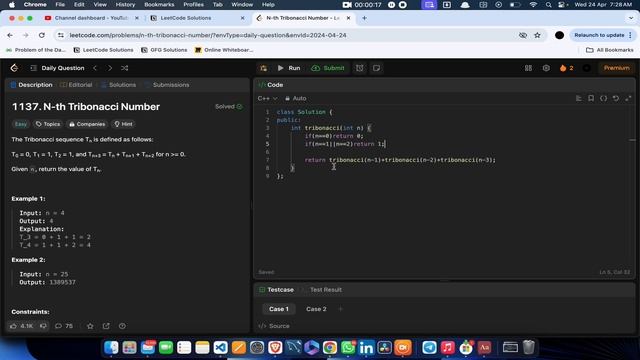
Task: Bookmark this page star icon
Action: point(537,36)
